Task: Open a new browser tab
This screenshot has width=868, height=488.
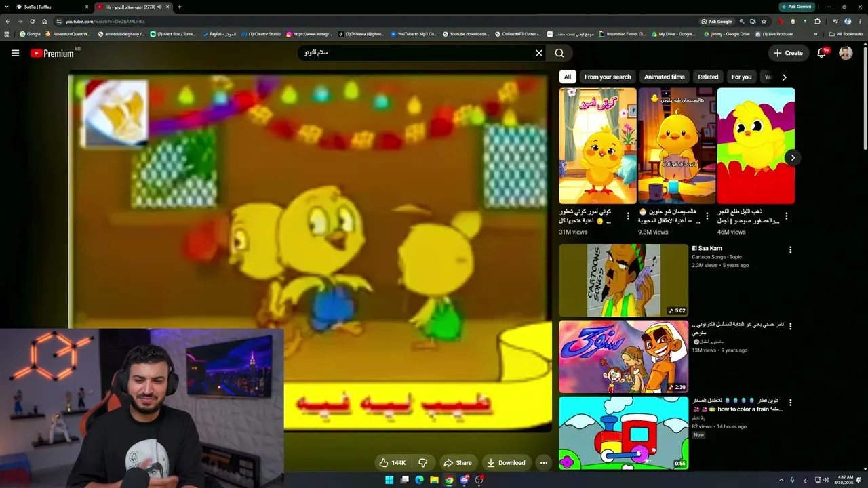Action: 180,7
